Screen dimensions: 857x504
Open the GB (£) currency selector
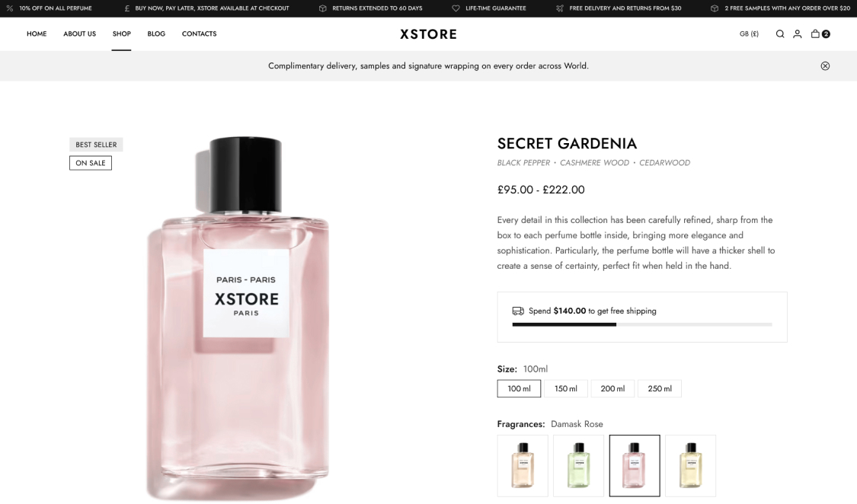[749, 33]
